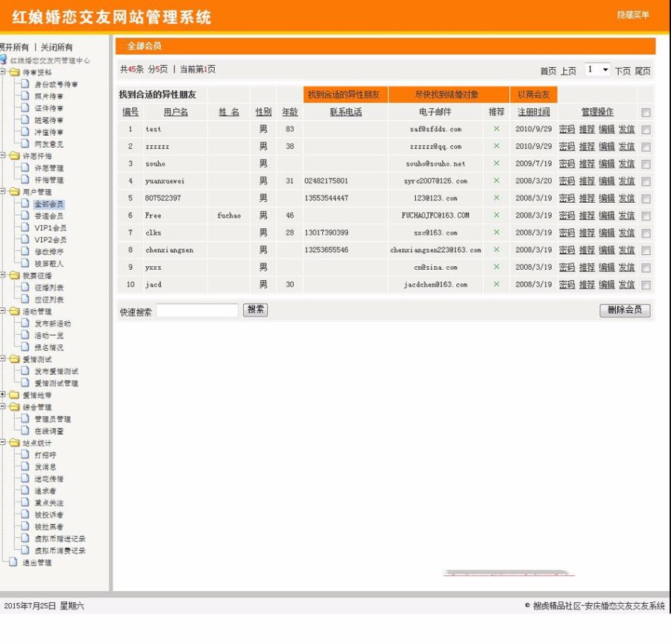Screen dimensions: 671x644
Task: Select the 以商会友 tab
Action: (x=533, y=95)
